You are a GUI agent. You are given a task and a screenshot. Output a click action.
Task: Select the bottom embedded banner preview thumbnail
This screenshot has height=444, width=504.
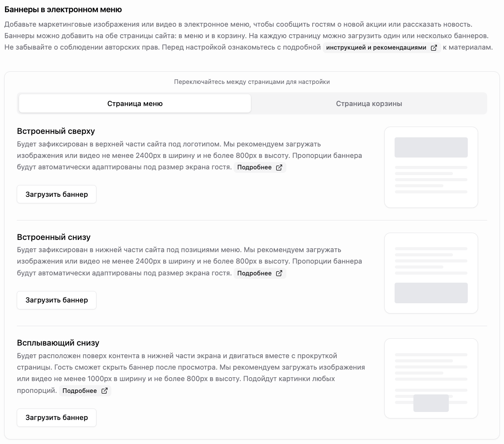pos(431,273)
